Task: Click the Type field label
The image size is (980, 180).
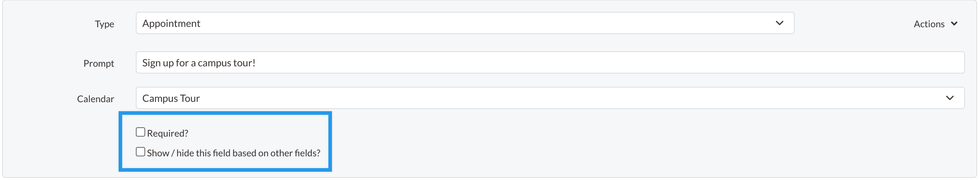Action: pos(104,24)
